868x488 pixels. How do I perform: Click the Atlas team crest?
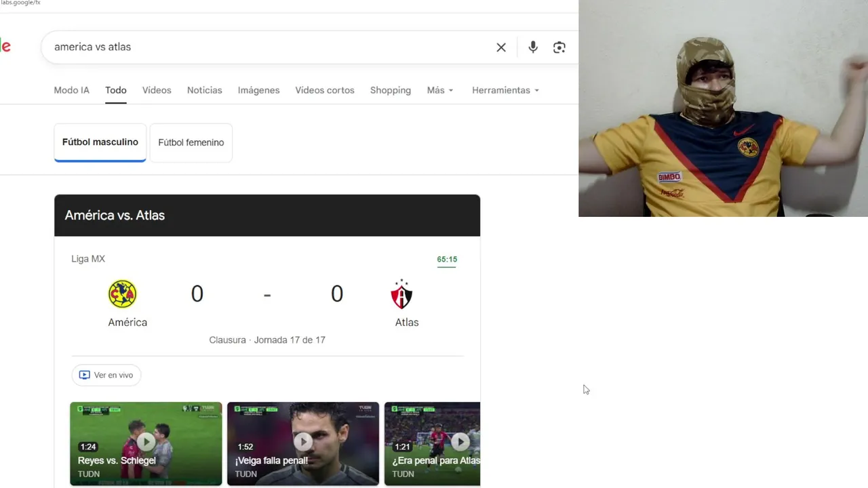tap(401, 294)
